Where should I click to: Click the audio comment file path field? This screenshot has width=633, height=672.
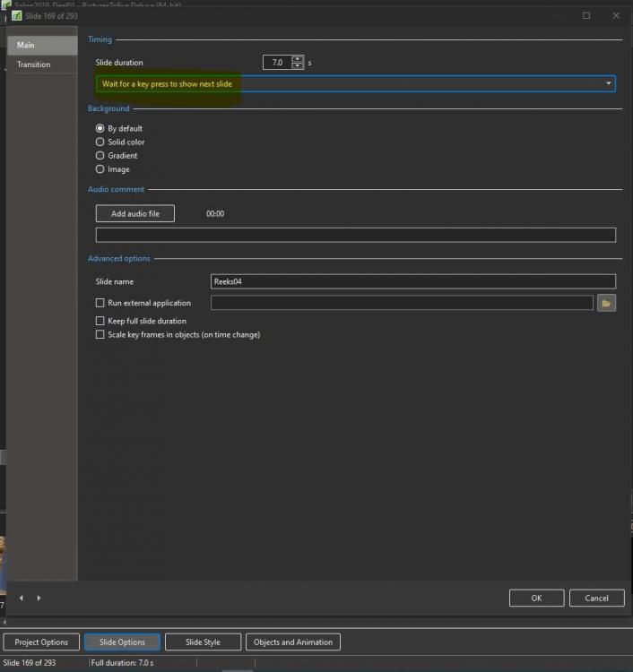coord(356,235)
